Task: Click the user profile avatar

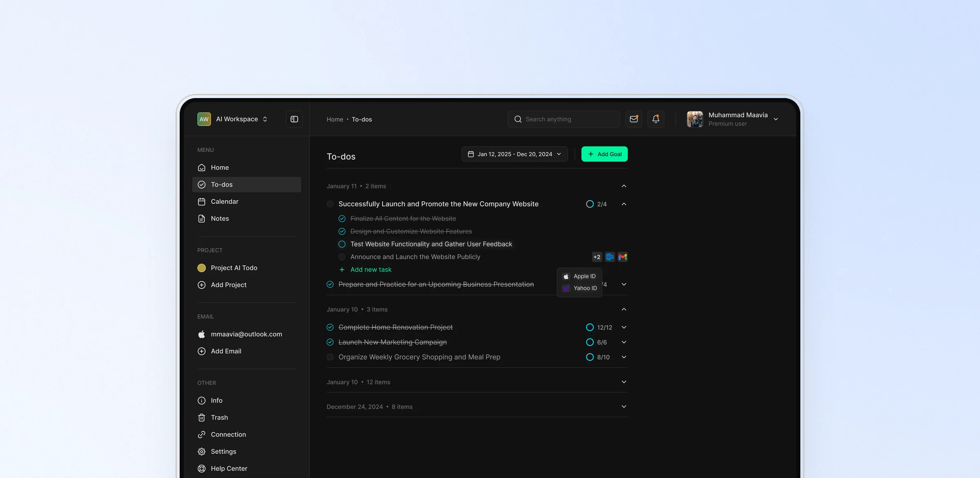Action: (x=695, y=119)
